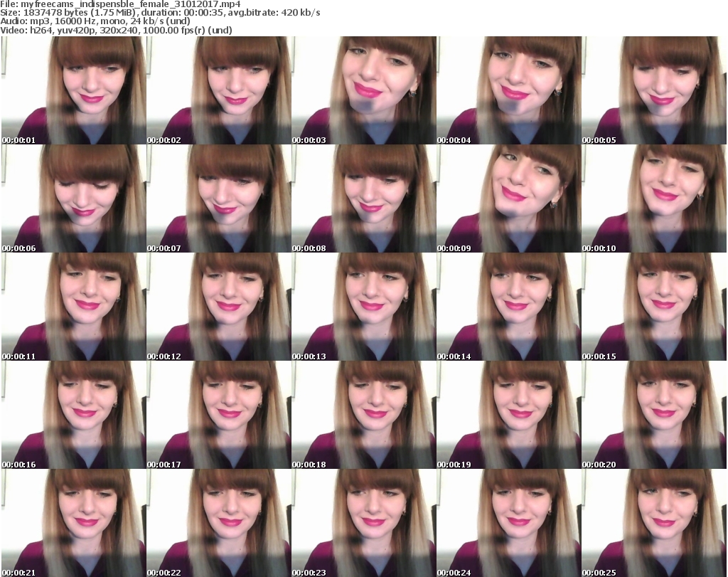Click the frame stamped 00:00:21

tap(73, 523)
